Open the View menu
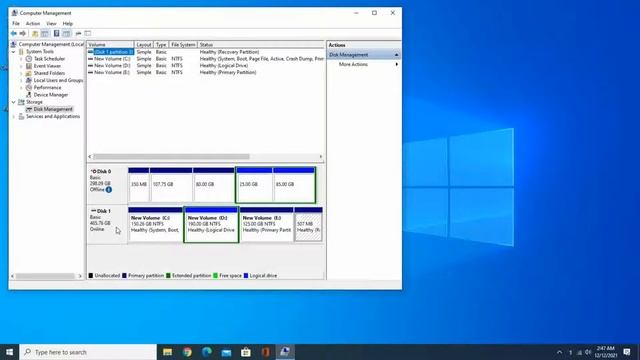 pyautogui.click(x=51, y=24)
